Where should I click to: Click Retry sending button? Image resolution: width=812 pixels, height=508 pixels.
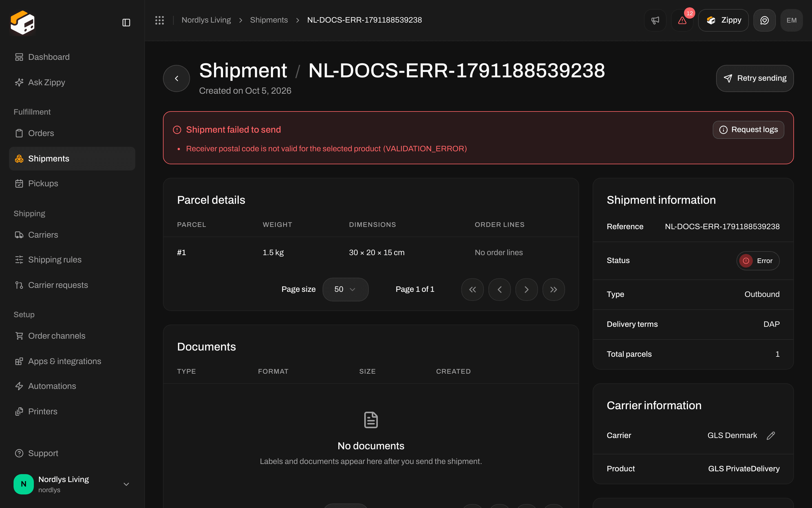[754, 78]
